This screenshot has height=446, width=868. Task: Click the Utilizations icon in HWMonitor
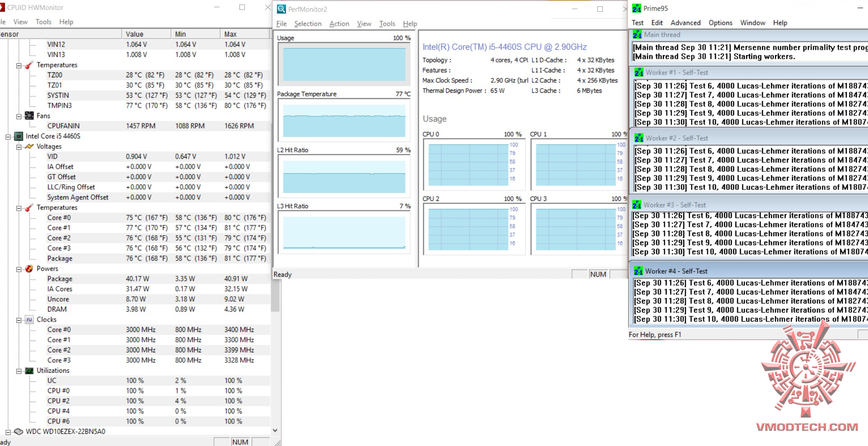[29, 370]
